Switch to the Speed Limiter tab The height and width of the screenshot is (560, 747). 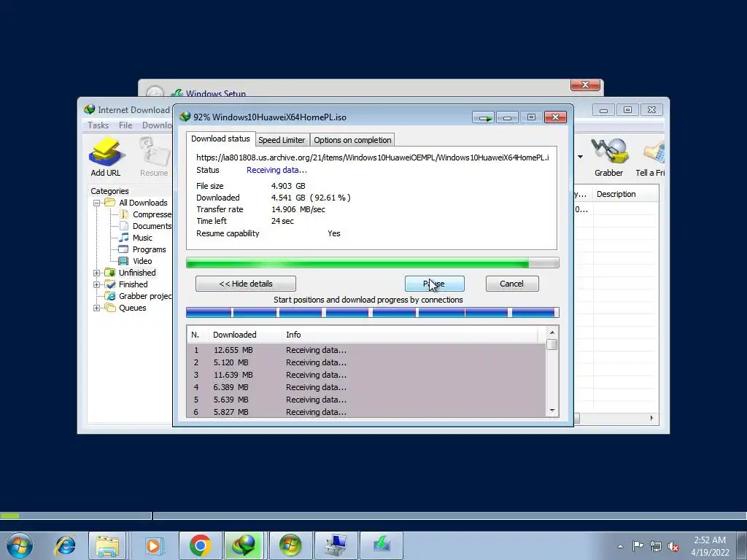tap(282, 140)
